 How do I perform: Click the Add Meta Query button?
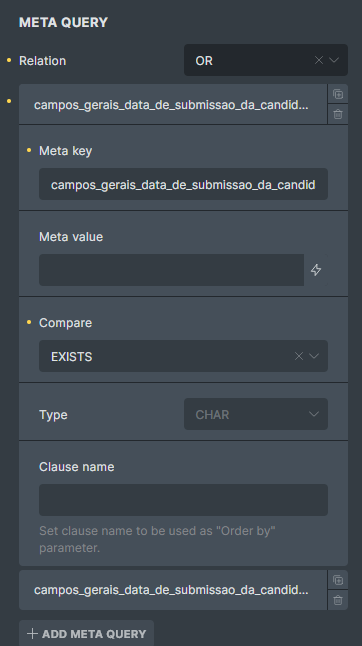[86, 634]
